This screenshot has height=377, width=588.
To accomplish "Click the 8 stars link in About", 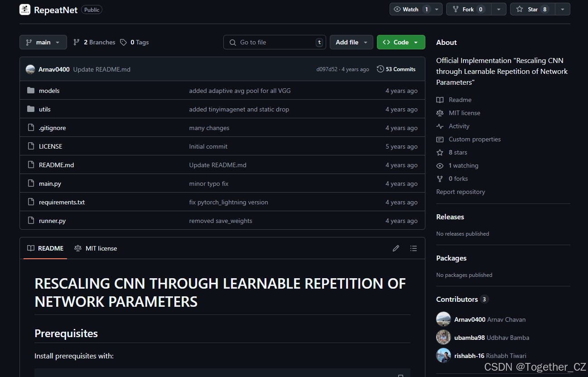I will [x=458, y=152].
